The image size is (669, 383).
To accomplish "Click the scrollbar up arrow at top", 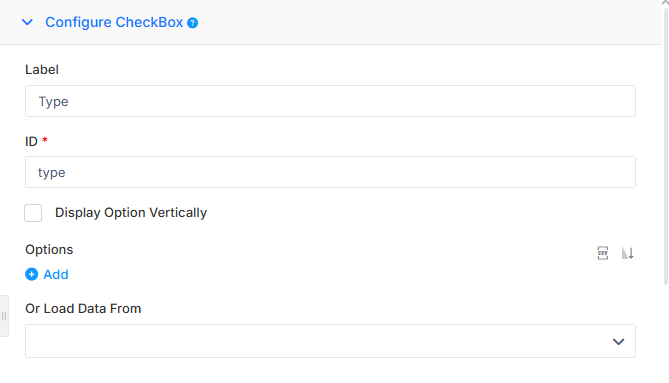I will pyautogui.click(x=665, y=3).
